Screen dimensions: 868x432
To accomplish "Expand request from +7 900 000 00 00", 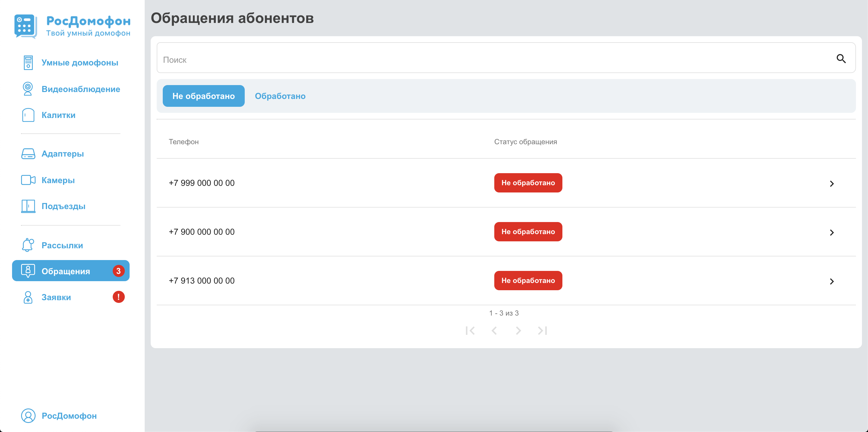I will click(x=832, y=233).
